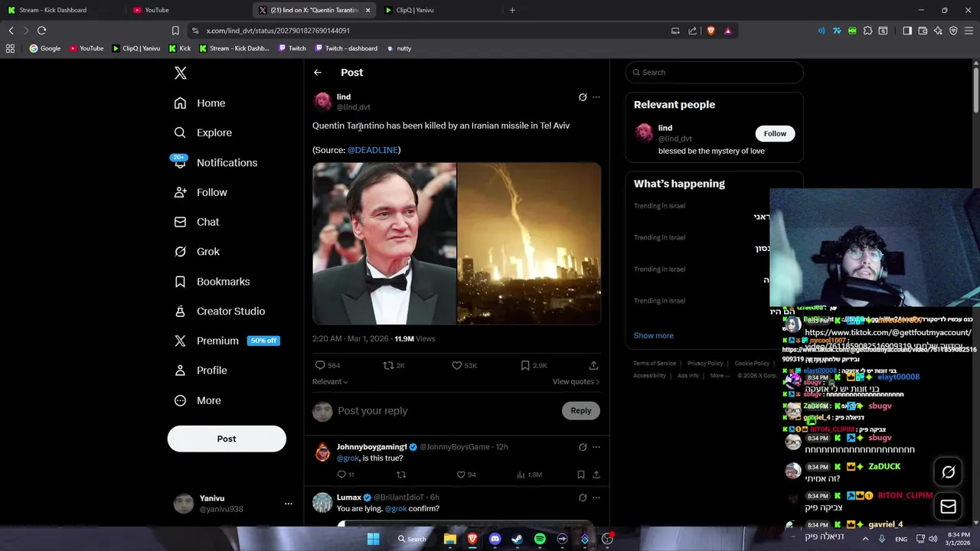Click the page vertical scrollbar
The image size is (980, 551).
click(976, 92)
